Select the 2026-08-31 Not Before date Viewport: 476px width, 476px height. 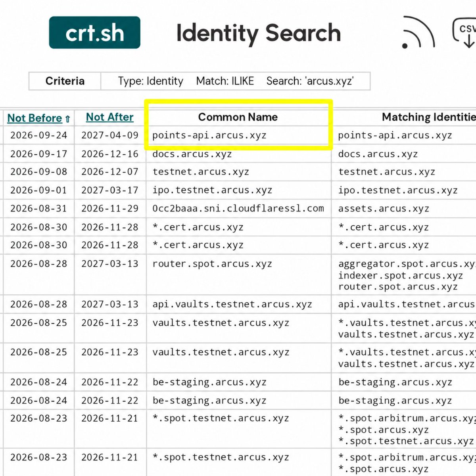[39, 208]
